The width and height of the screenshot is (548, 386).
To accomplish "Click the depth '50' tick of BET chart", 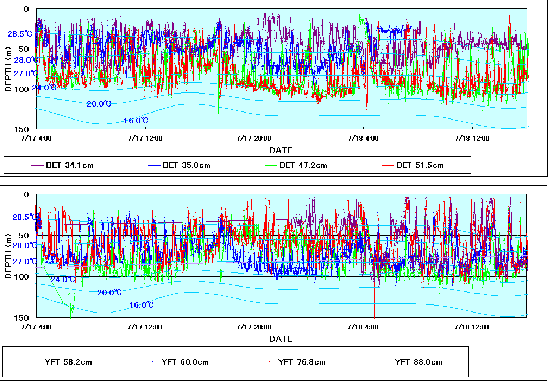I will point(24,49).
